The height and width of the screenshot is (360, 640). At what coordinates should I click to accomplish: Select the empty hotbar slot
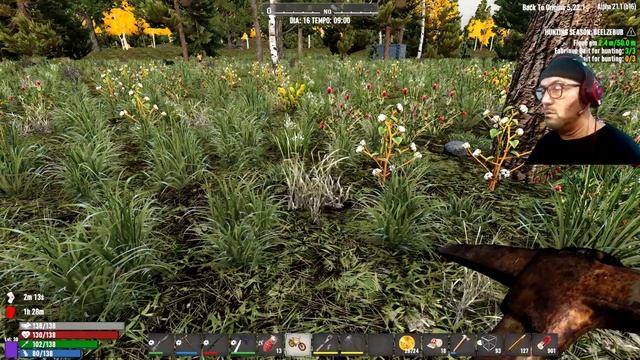[x=380, y=344]
